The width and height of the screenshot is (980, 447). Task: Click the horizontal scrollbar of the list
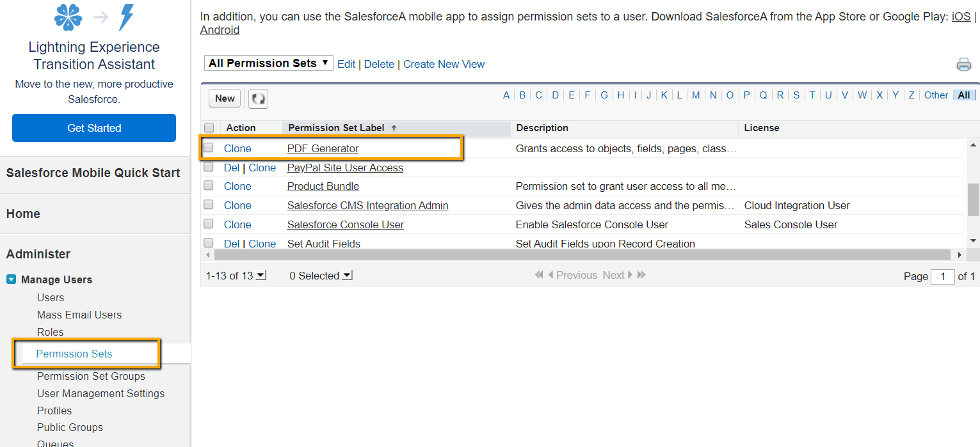[582, 255]
